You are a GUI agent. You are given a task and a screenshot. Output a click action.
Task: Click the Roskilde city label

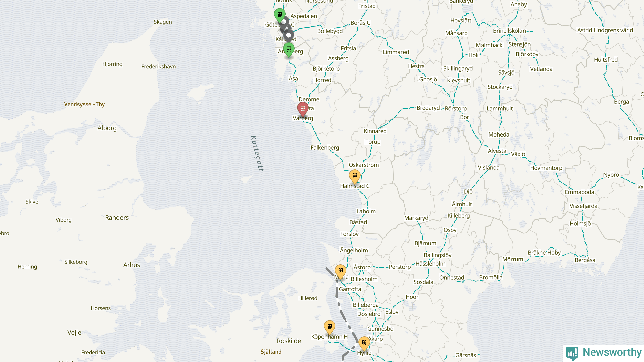(289, 341)
